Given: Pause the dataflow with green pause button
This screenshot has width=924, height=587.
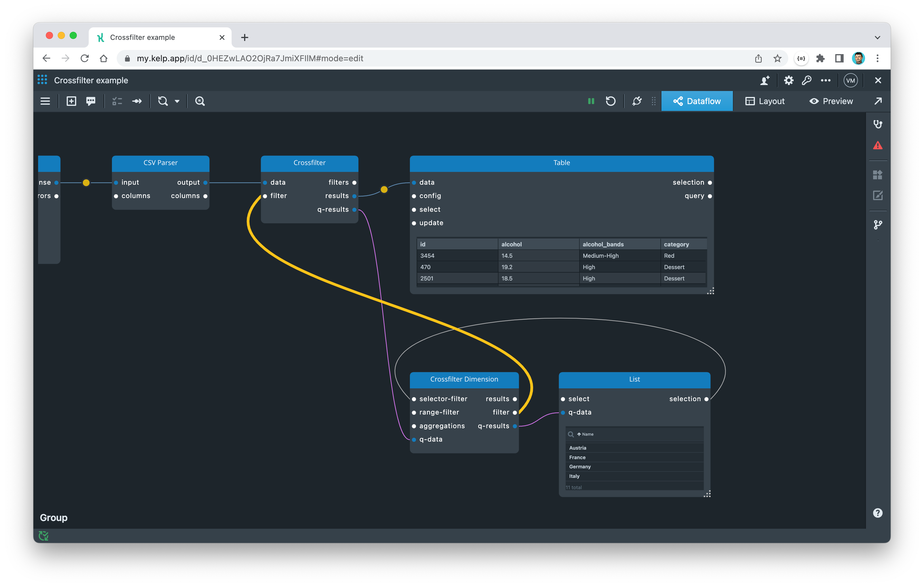Looking at the screenshot, I should 591,101.
